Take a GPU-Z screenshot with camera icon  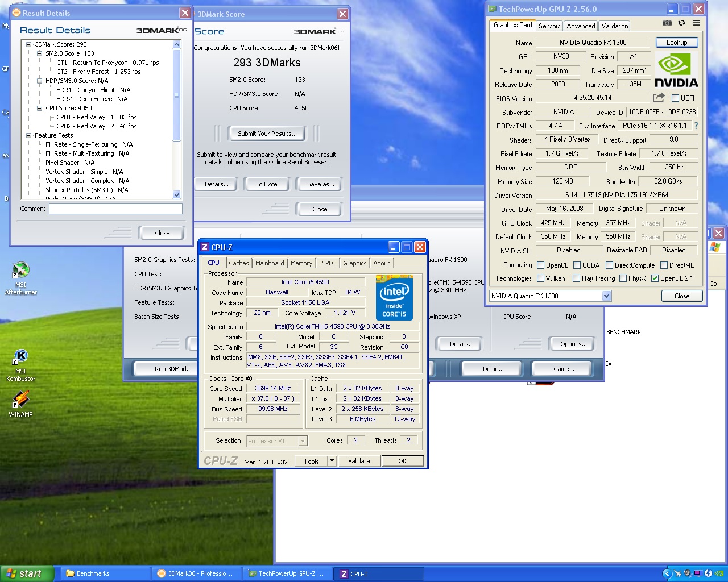click(667, 23)
